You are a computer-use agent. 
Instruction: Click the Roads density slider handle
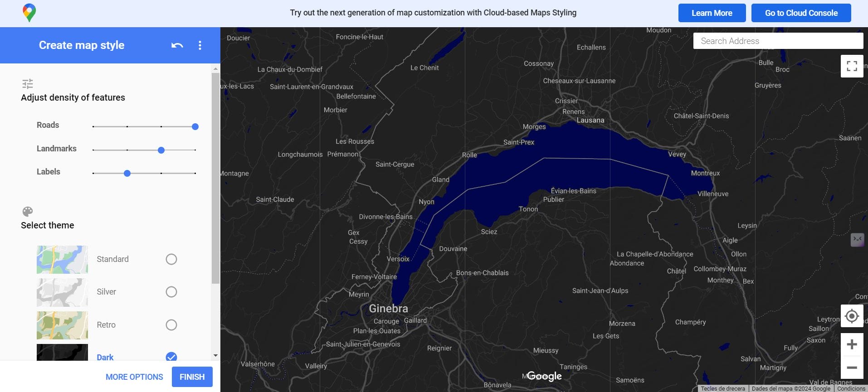pyautogui.click(x=195, y=127)
